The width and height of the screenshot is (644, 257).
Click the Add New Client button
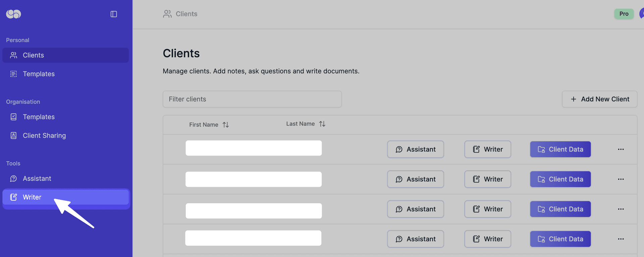click(599, 99)
